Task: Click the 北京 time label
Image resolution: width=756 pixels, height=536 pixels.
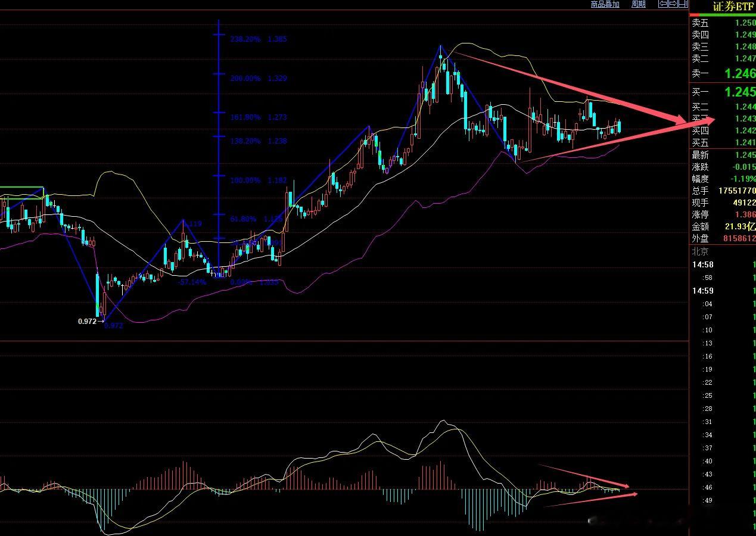Action: (x=701, y=252)
